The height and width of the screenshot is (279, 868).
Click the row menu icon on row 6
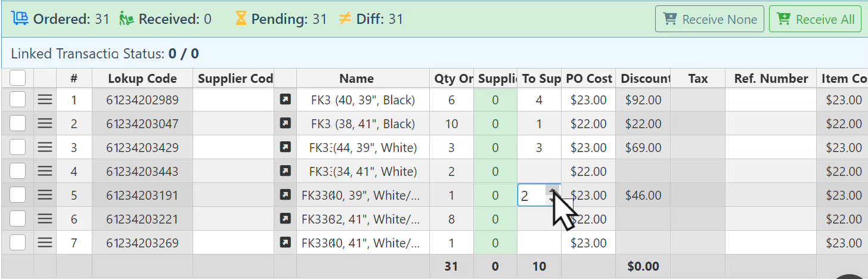(x=45, y=219)
